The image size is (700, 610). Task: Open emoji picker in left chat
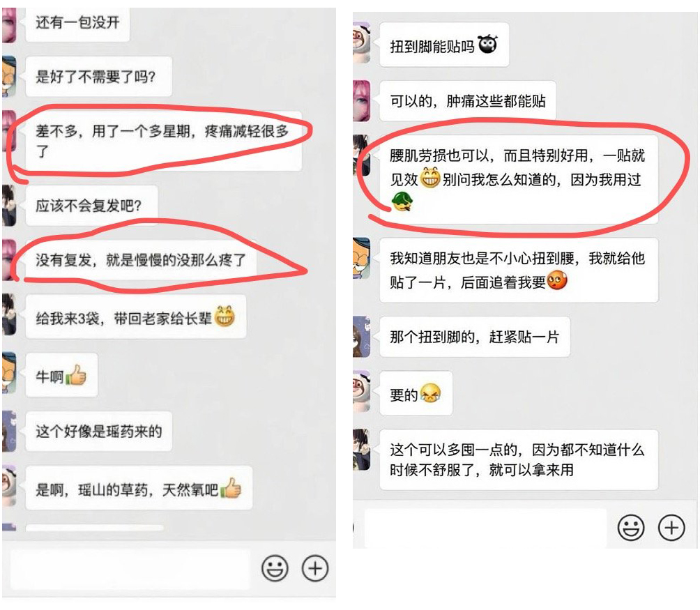(275, 568)
